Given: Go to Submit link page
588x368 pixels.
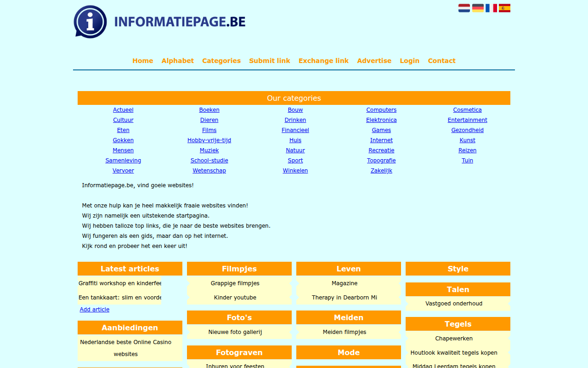Looking at the screenshot, I should coord(270,61).
